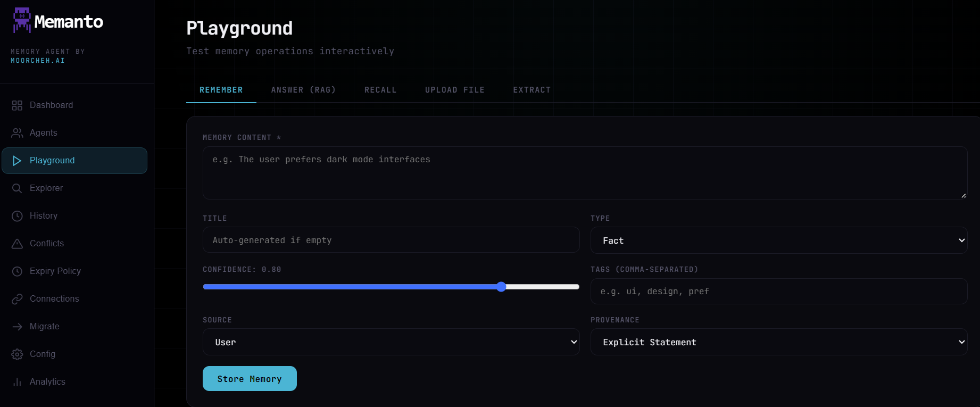Switch to the Answer (RAG) tab
The width and height of the screenshot is (980, 407).
303,90
